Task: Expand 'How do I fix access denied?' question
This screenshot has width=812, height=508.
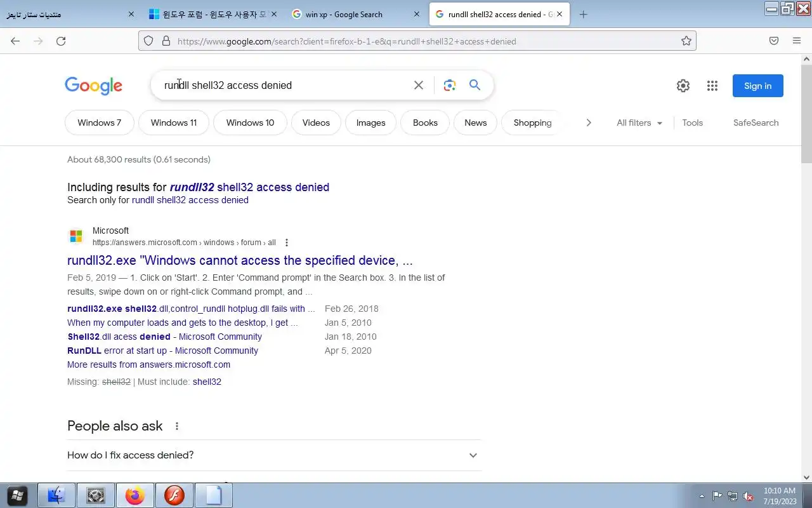Action: click(273, 455)
